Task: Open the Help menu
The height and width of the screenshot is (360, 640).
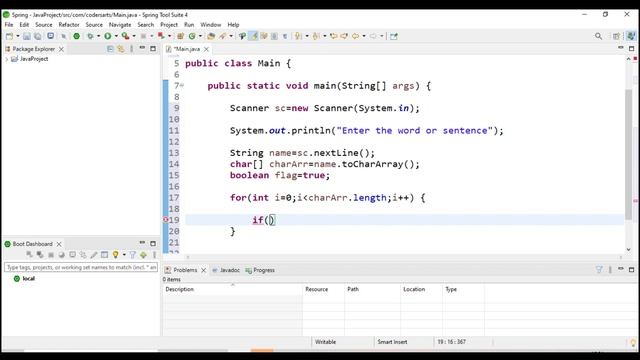Action: pos(233,25)
